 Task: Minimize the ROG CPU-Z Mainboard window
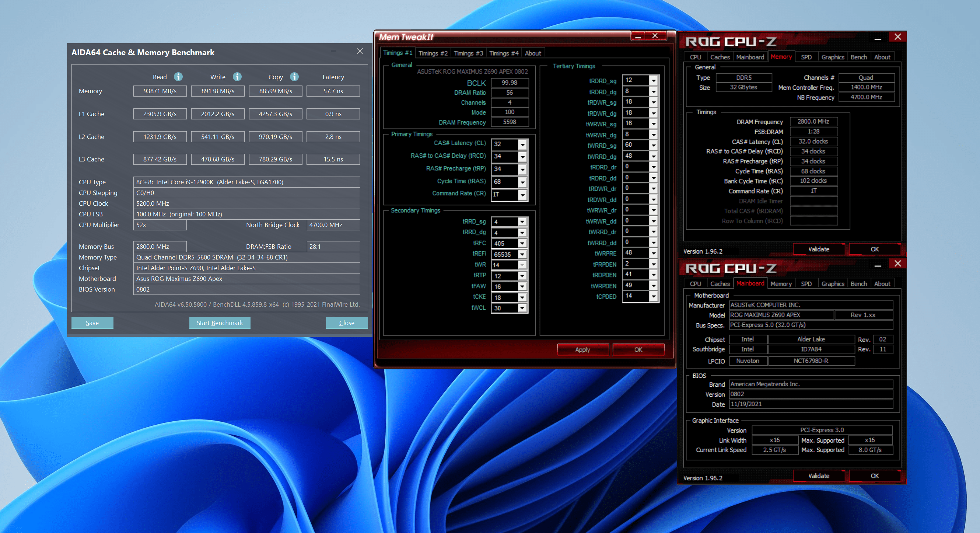tap(878, 265)
